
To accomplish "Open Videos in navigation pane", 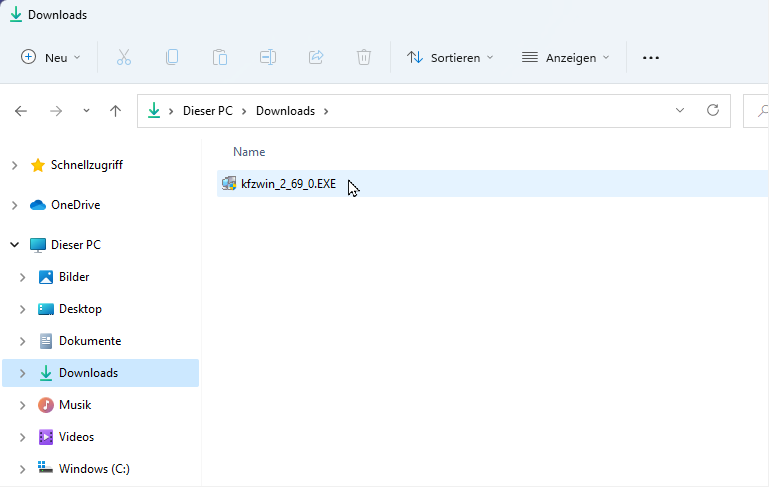I will click(x=77, y=436).
